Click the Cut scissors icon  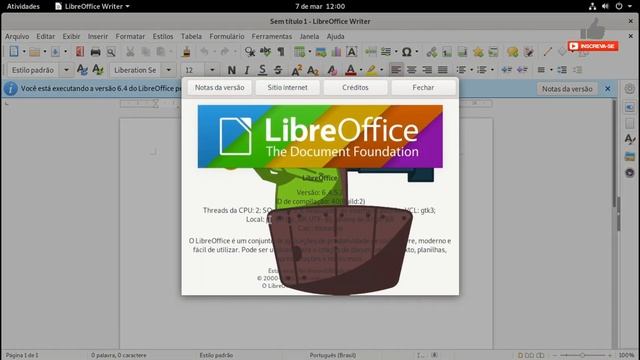point(130,52)
